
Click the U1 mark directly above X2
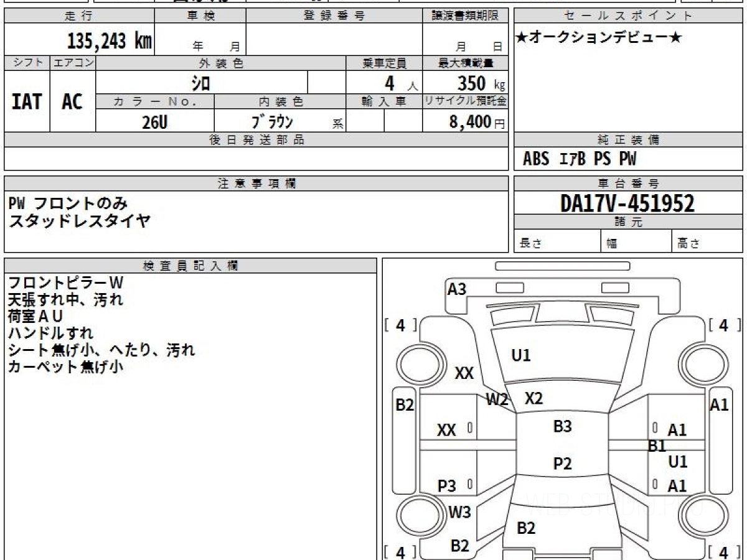521,356
